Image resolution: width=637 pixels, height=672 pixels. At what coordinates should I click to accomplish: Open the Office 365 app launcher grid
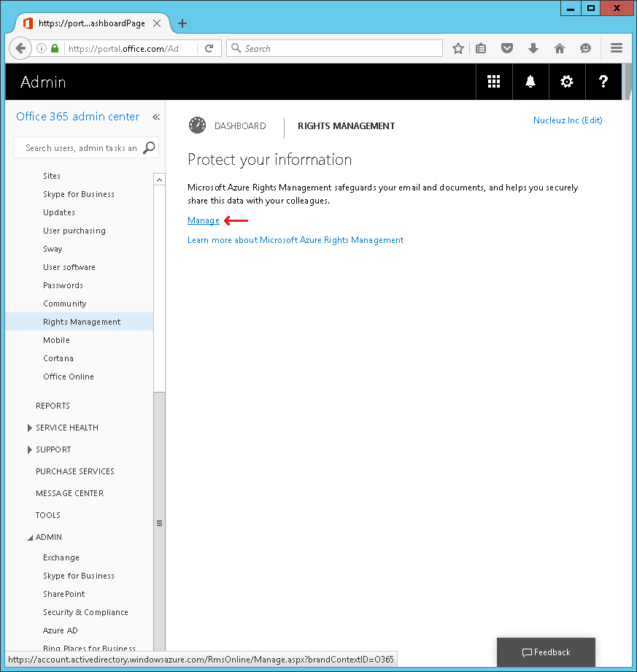494,82
